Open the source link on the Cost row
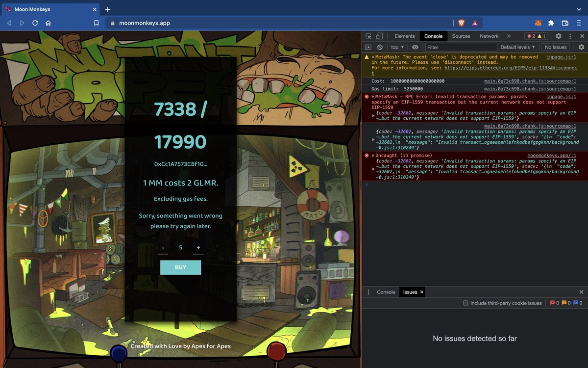Screen dimensions: 588x368 pos(530,81)
